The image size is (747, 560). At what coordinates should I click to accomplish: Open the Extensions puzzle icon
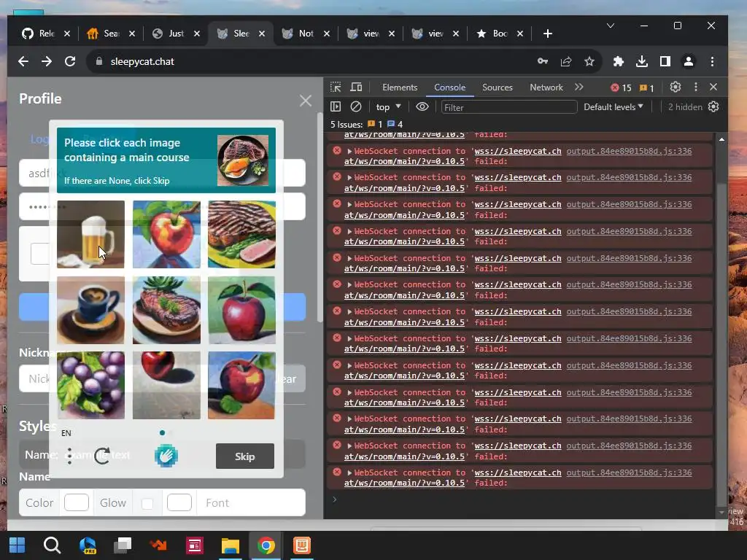point(619,61)
